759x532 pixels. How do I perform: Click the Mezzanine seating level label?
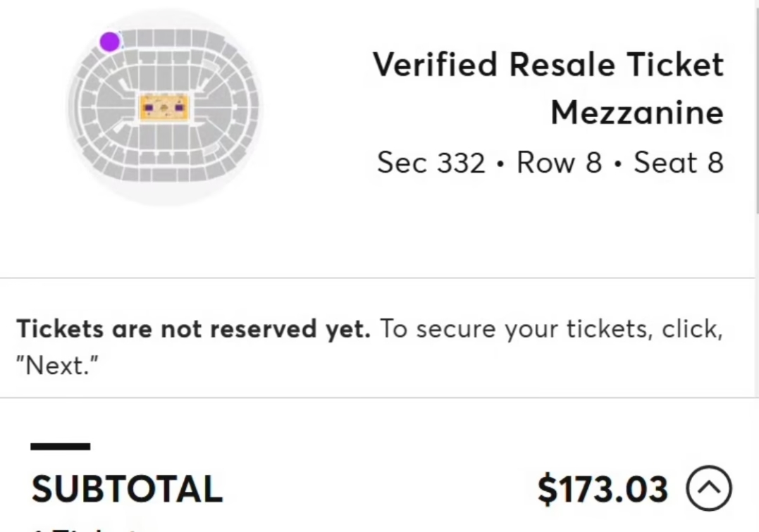click(x=636, y=112)
